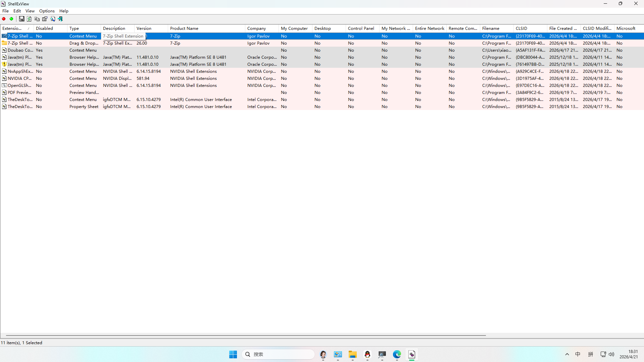Click the taskbar search box
The height and width of the screenshot is (362, 644).
(278, 354)
